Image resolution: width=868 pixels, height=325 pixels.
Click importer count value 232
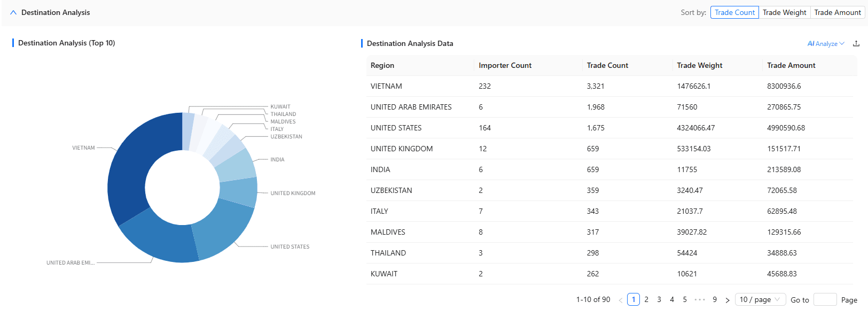(484, 86)
